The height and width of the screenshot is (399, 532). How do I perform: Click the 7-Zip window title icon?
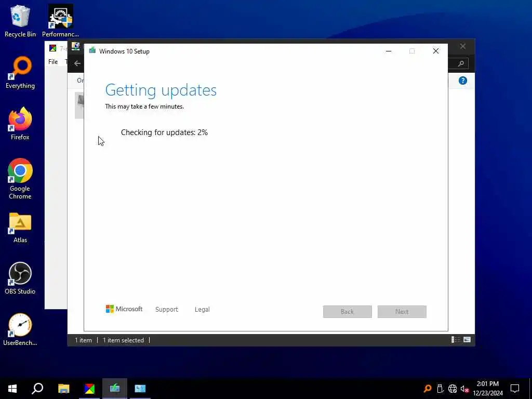pyautogui.click(x=52, y=48)
